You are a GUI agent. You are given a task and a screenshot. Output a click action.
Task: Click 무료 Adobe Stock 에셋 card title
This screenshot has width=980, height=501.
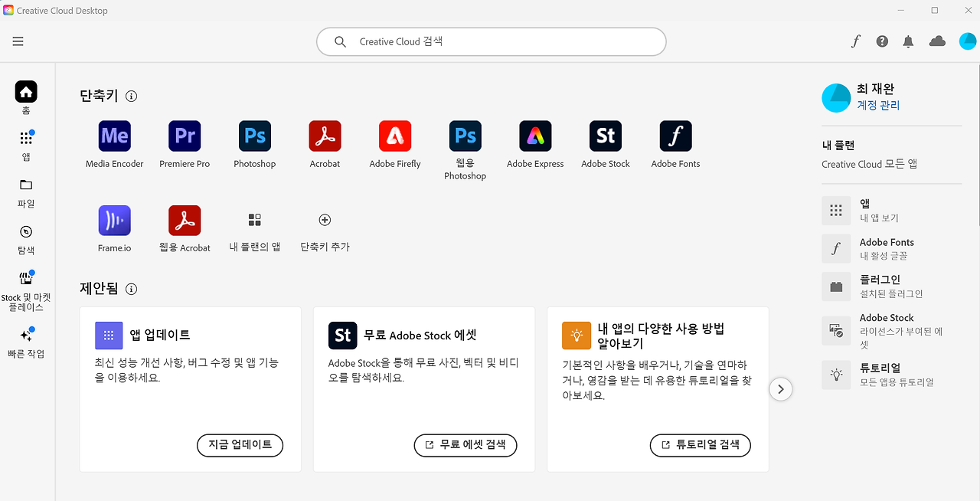pos(420,336)
